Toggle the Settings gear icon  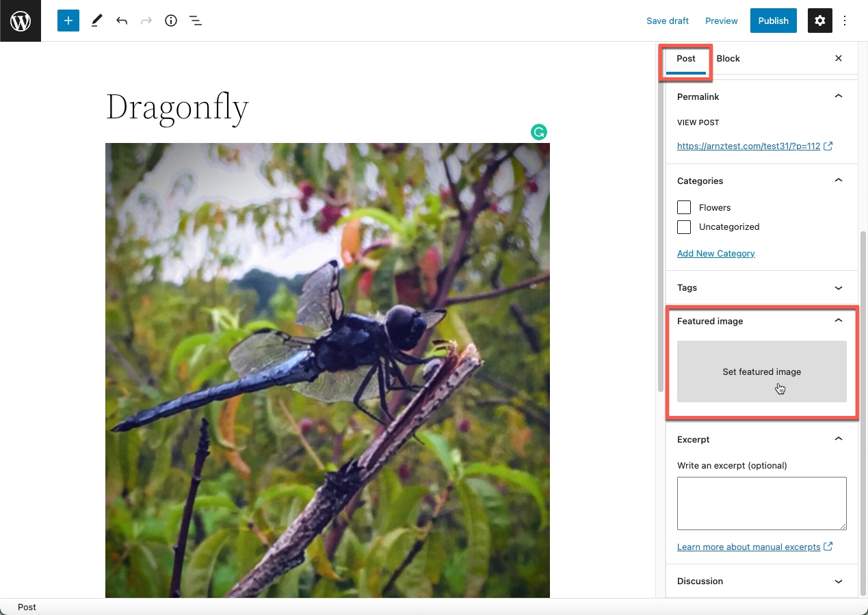(820, 21)
